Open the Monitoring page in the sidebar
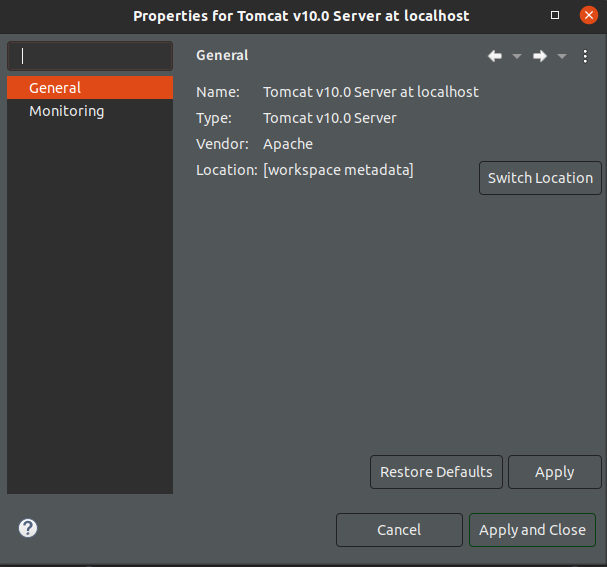Viewport: 607px width, 567px height. coord(66,111)
